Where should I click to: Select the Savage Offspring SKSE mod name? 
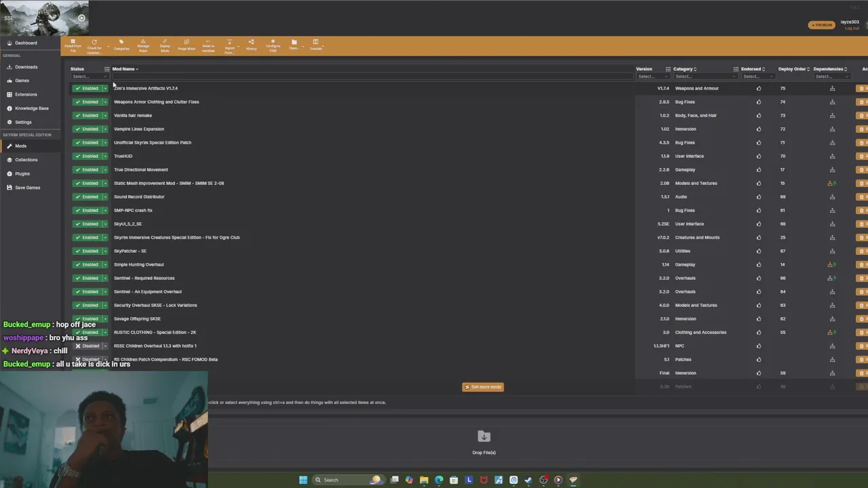(137, 319)
